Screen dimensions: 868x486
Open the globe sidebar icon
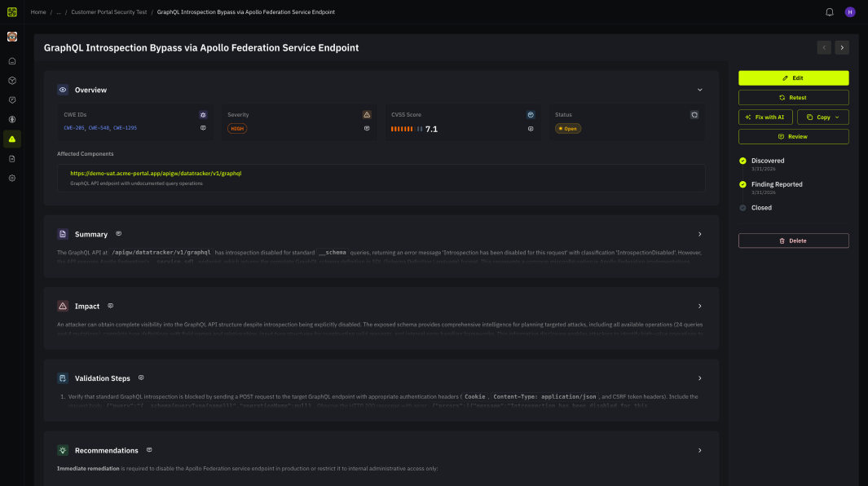pyautogui.click(x=12, y=120)
